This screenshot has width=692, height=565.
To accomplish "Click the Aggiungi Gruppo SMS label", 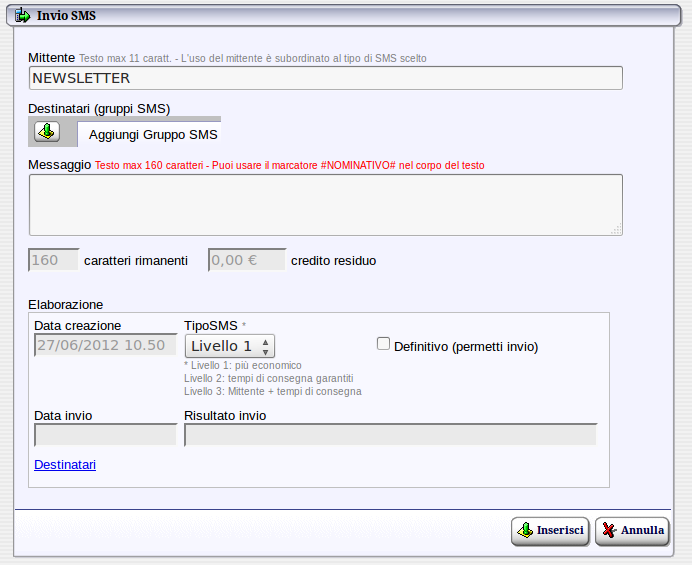I will [x=153, y=134].
